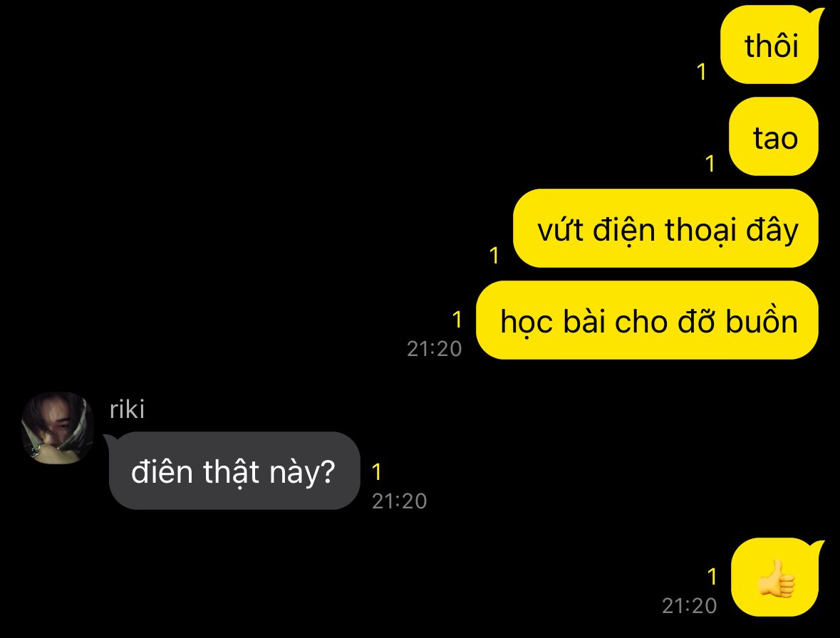Click unread count beside thumbs-up message
840x638 pixels.
712,577
